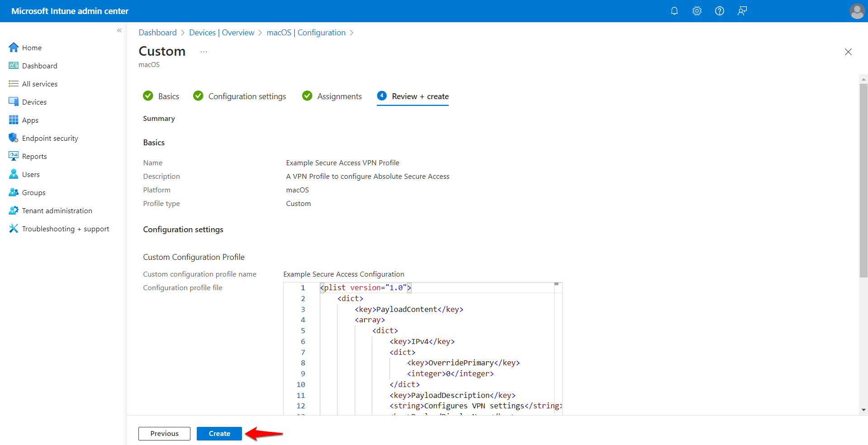Image resolution: width=868 pixels, height=445 pixels.
Task: Open Reports in the sidebar
Action: (28, 156)
